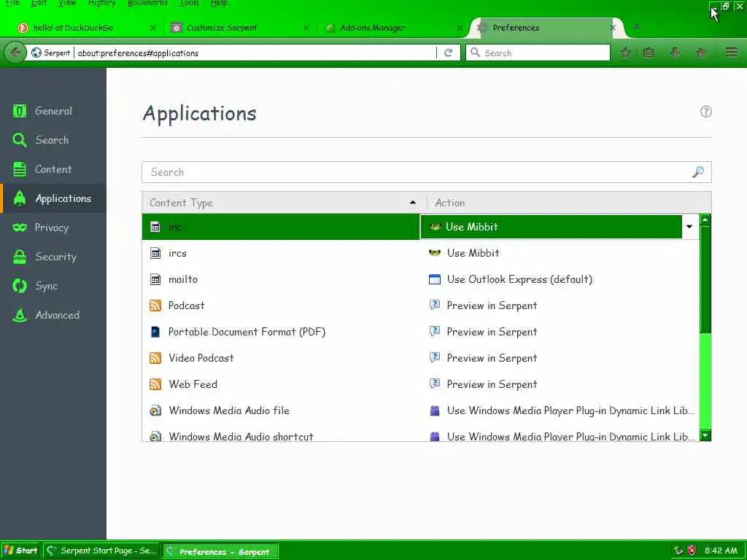Go to the home page icon
This screenshot has width=747, height=560.
701,52
